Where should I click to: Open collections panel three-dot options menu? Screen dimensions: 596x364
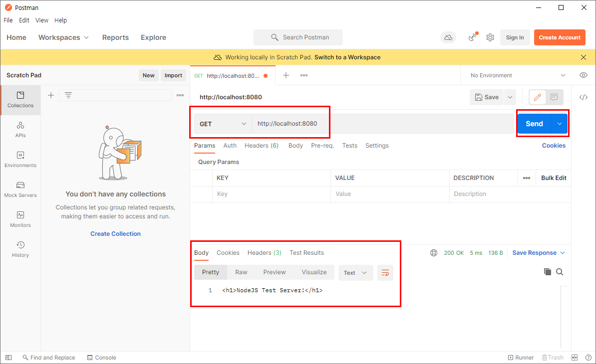180,95
